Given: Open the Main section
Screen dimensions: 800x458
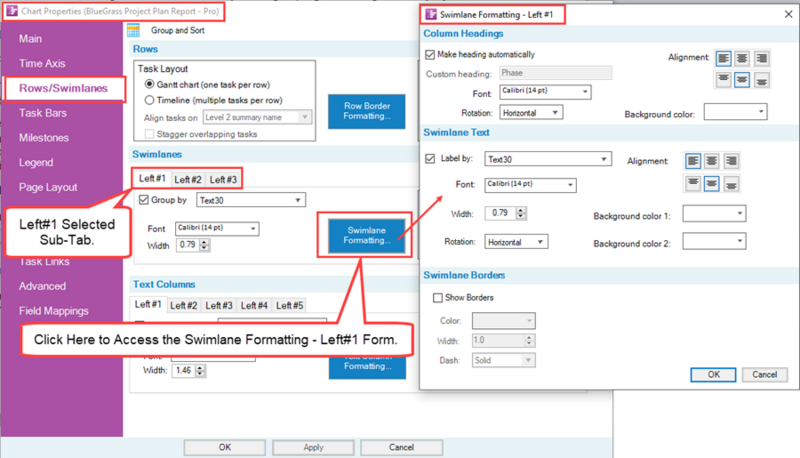Looking at the screenshot, I should (x=31, y=39).
